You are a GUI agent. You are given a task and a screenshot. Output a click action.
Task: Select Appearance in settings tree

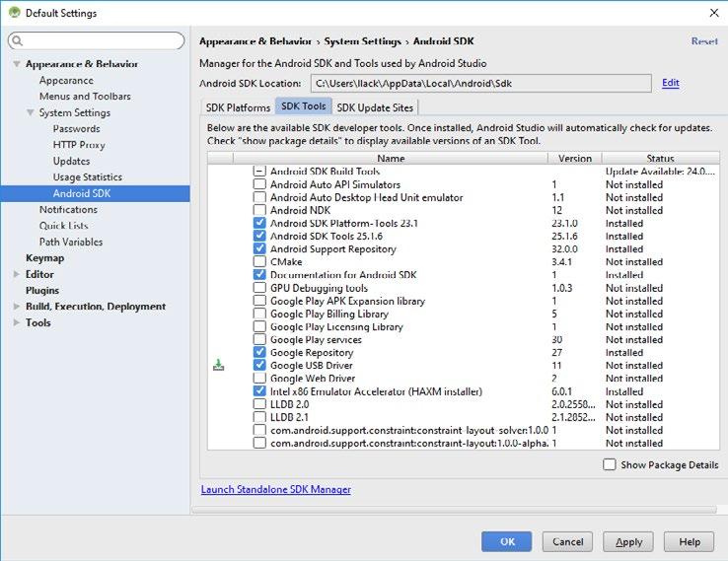tap(66, 80)
